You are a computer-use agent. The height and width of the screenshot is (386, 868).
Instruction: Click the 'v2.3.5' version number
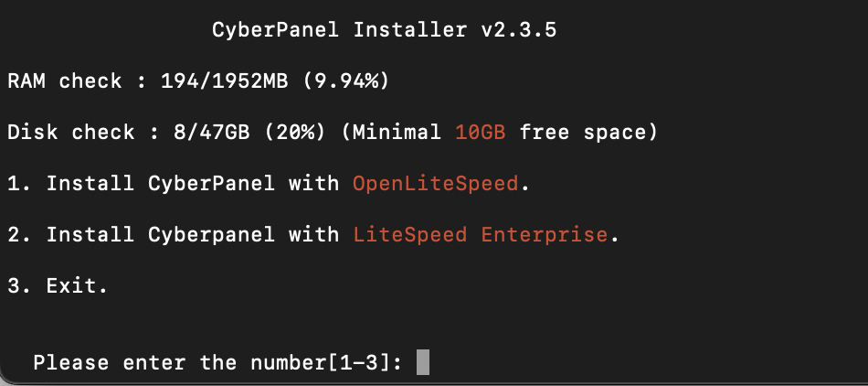(519, 30)
